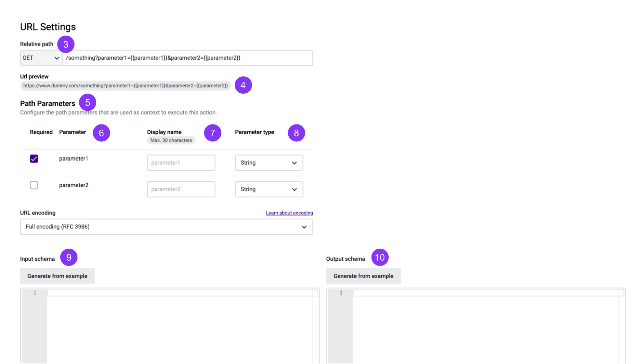Click the numbered badge 4 beside Url preview
The height and width of the screenshot is (364, 642).
[x=243, y=85]
